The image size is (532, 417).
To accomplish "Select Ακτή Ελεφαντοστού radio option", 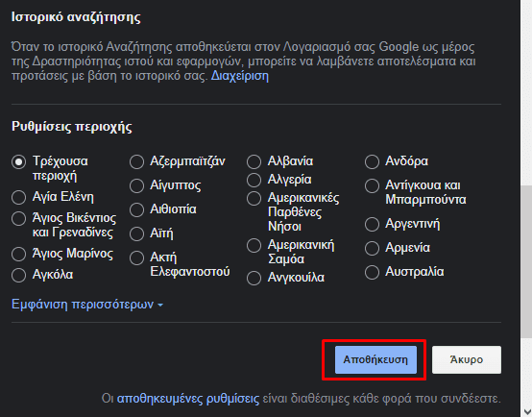I will tap(136, 258).
